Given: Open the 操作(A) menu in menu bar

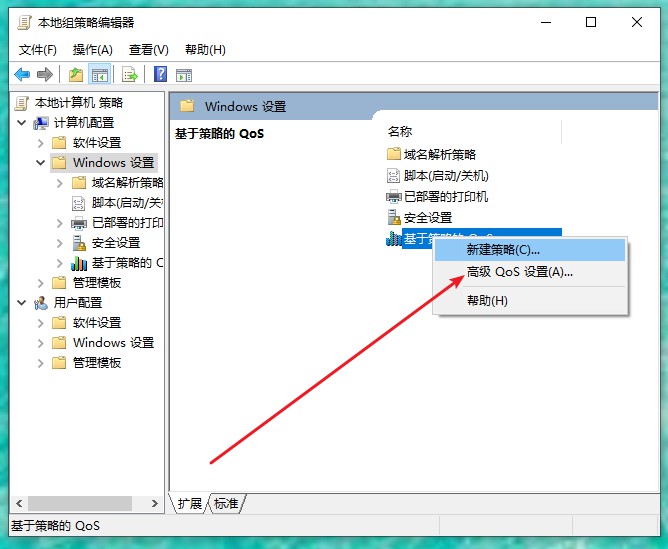Looking at the screenshot, I should [x=92, y=49].
